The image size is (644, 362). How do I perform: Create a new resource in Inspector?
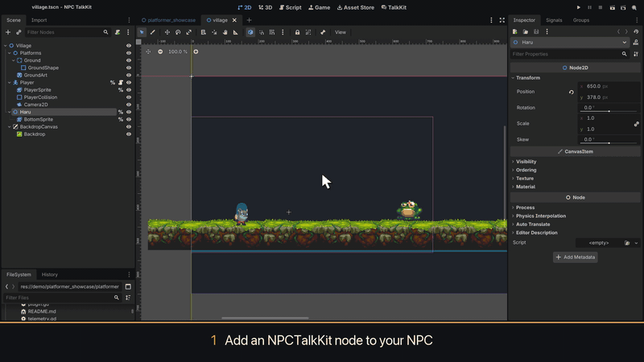point(515,31)
